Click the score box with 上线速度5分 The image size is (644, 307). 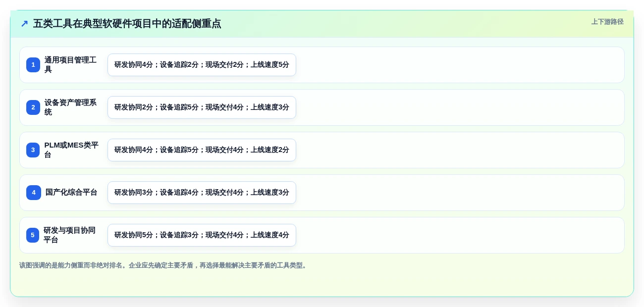pyautogui.click(x=202, y=65)
